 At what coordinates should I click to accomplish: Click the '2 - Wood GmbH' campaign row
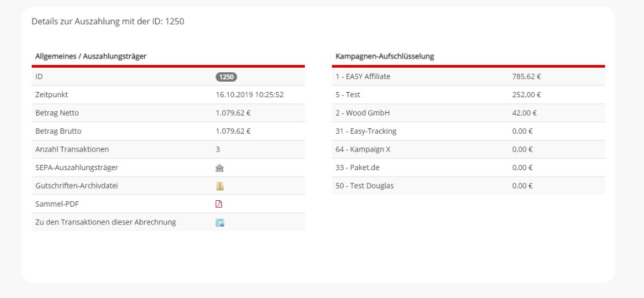[x=468, y=113]
